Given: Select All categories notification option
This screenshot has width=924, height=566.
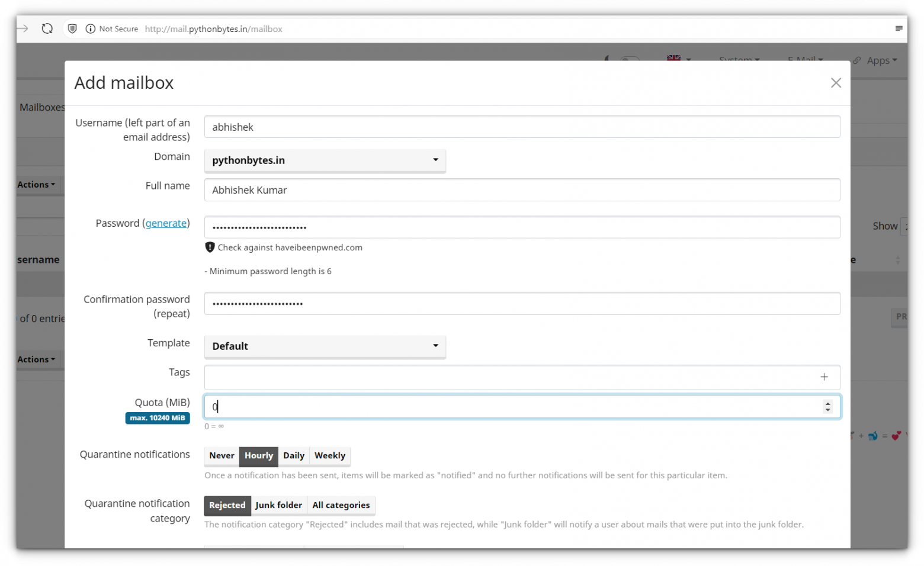Looking at the screenshot, I should click(341, 506).
